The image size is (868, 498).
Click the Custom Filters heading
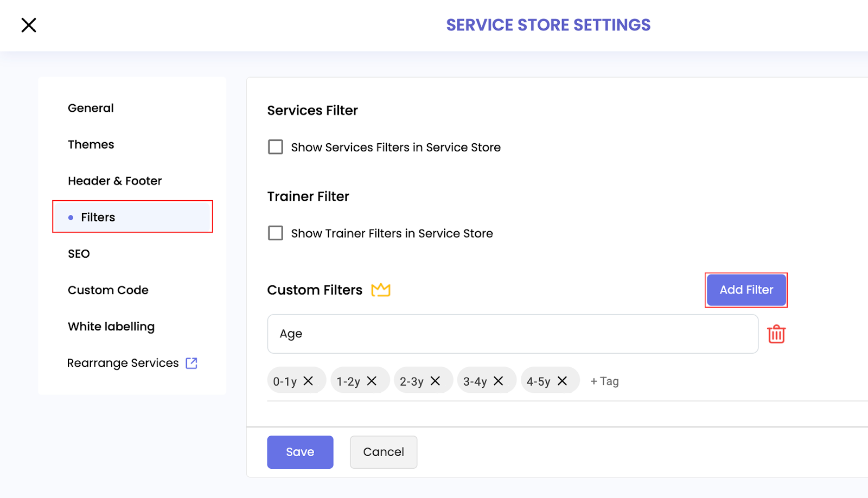tap(315, 290)
